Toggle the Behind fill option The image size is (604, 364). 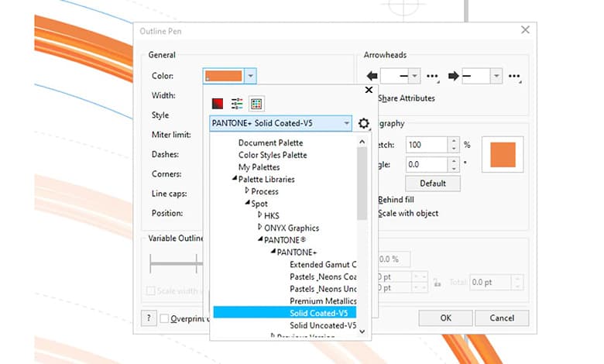[x=396, y=200]
